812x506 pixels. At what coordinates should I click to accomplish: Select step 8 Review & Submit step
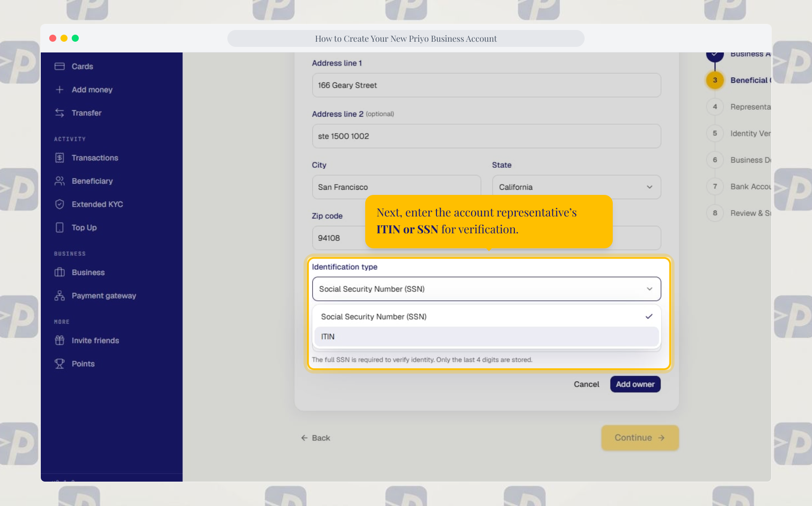point(739,213)
